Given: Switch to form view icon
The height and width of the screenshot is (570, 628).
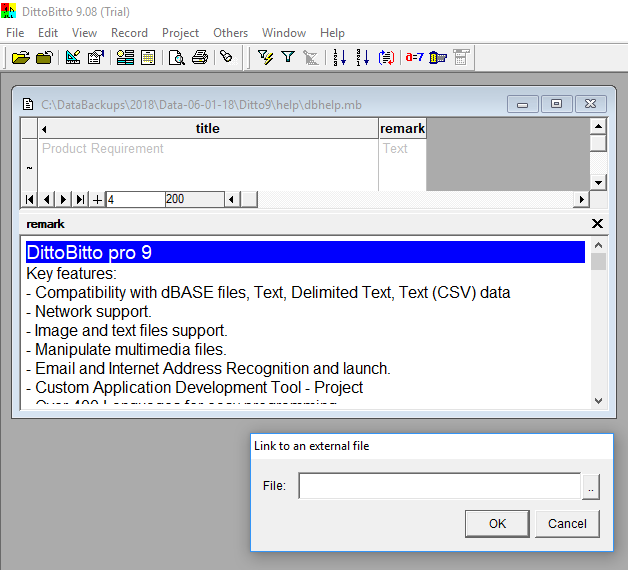Looking at the screenshot, I should [x=125, y=58].
